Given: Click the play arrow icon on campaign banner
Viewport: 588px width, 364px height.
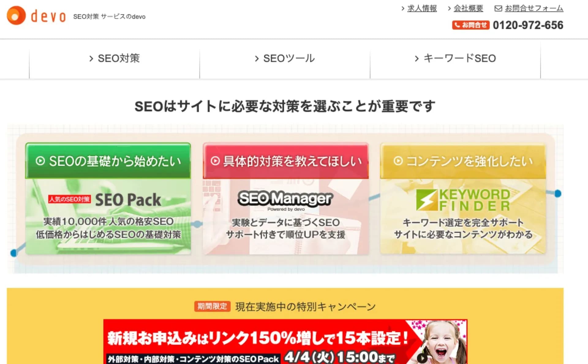Looking at the screenshot, I should click(x=422, y=358).
